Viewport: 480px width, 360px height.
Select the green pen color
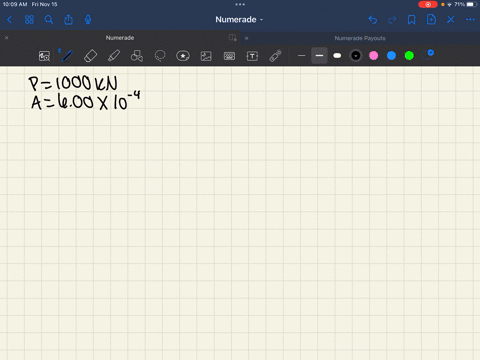coord(409,56)
